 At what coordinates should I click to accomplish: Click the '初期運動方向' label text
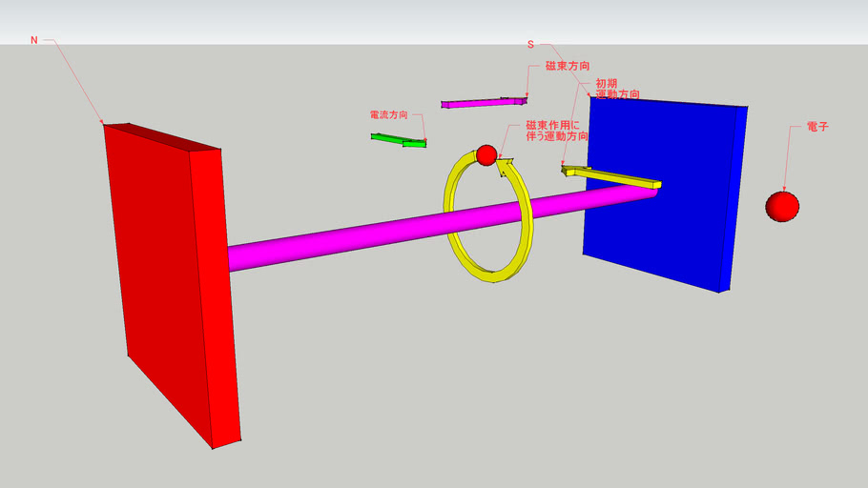tap(615, 90)
